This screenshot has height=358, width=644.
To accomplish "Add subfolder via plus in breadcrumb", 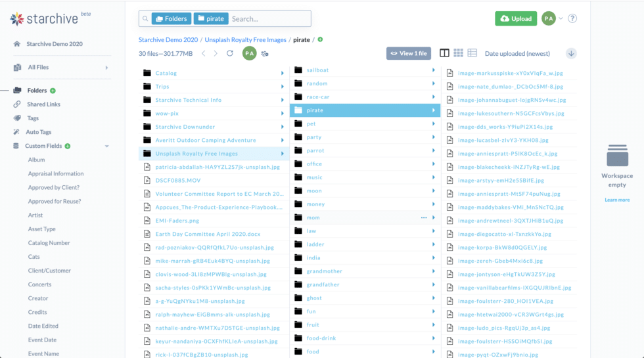I will pyautogui.click(x=321, y=39).
